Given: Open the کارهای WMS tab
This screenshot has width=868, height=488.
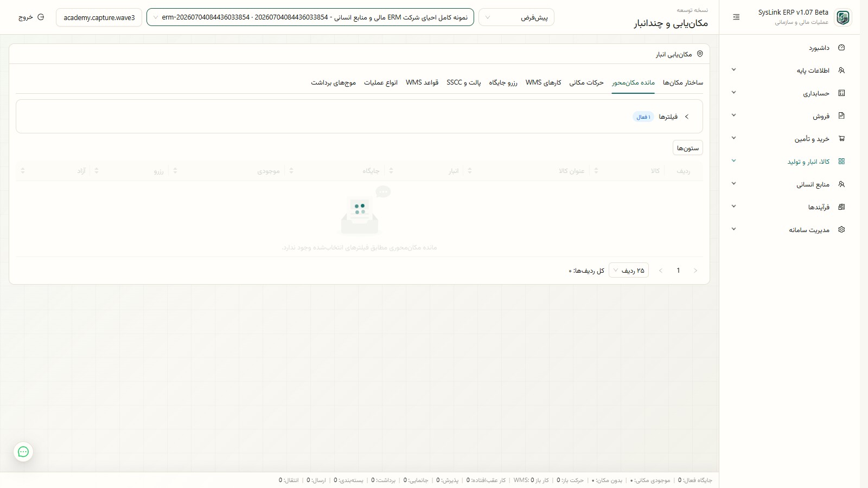Looking at the screenshot, I should click(543, 82).
